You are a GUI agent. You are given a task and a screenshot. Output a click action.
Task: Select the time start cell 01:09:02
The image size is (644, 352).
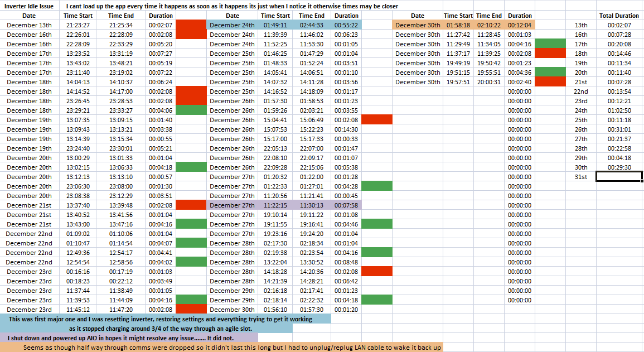[78, 234]
